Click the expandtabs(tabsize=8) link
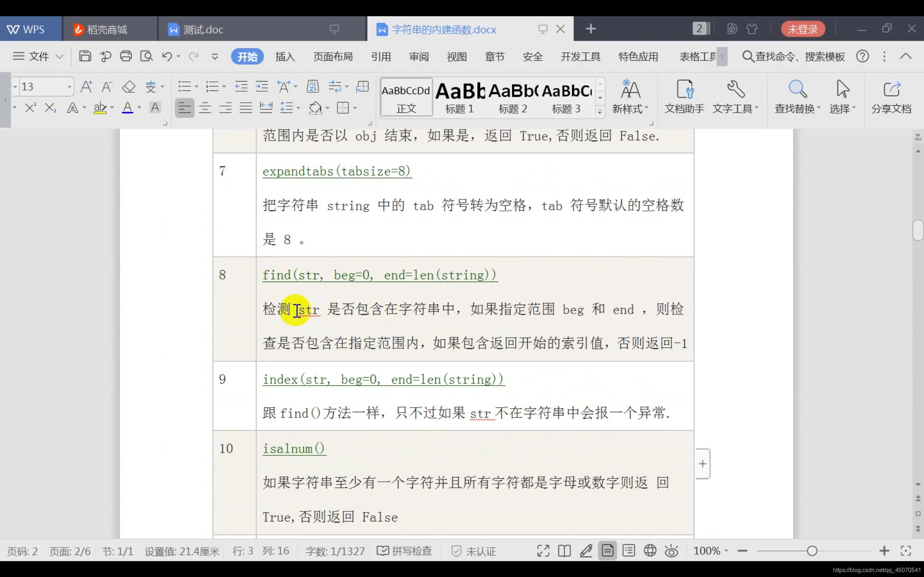The image size is (924, 577). tap(337, 171)
